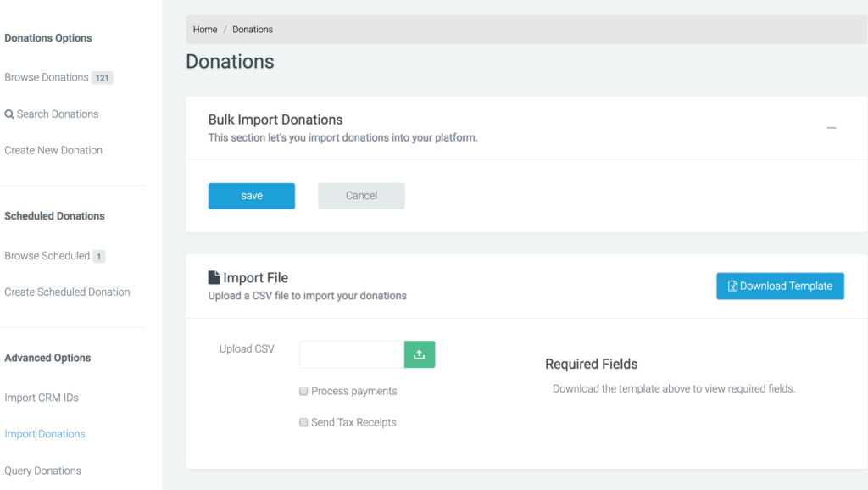The width and height of the screenshot is (868, 490).
Task: Click the scheduled count badge showing 1
Action: coord(98,255)
